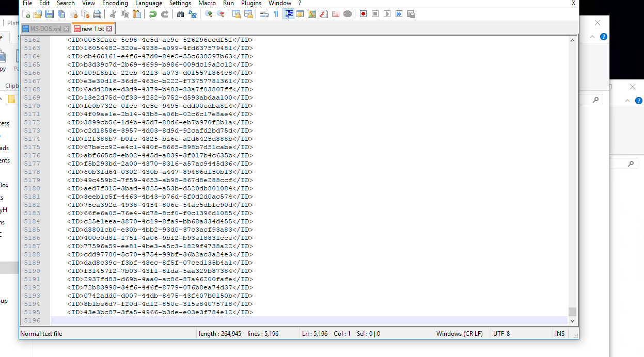Click the vertical scrollbar thumb near bottom
This screenshot has height=357, width=644.
572,312
